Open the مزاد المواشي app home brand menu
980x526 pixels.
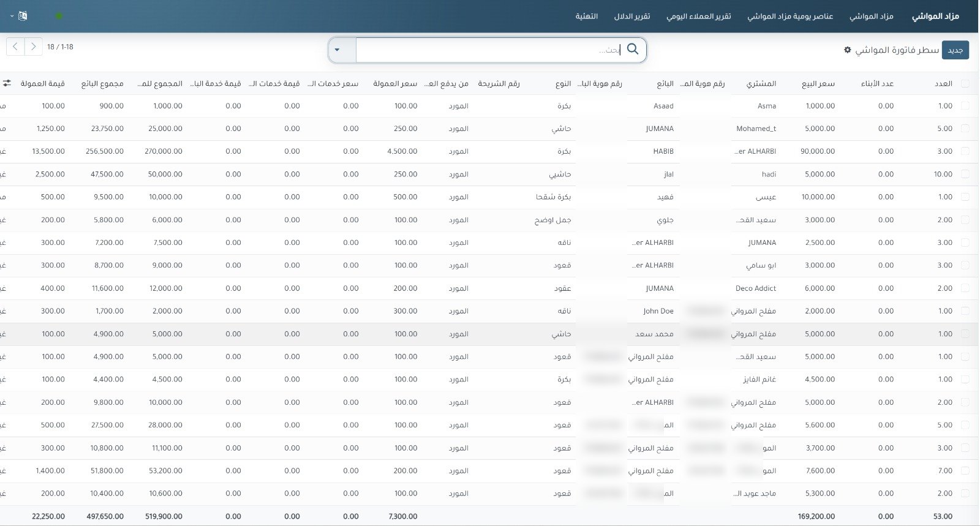935,16
